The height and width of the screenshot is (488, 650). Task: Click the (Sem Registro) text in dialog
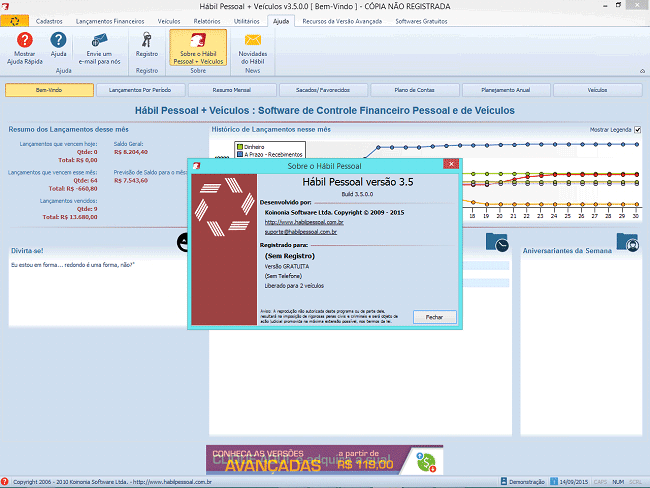(x=290, y=256)
